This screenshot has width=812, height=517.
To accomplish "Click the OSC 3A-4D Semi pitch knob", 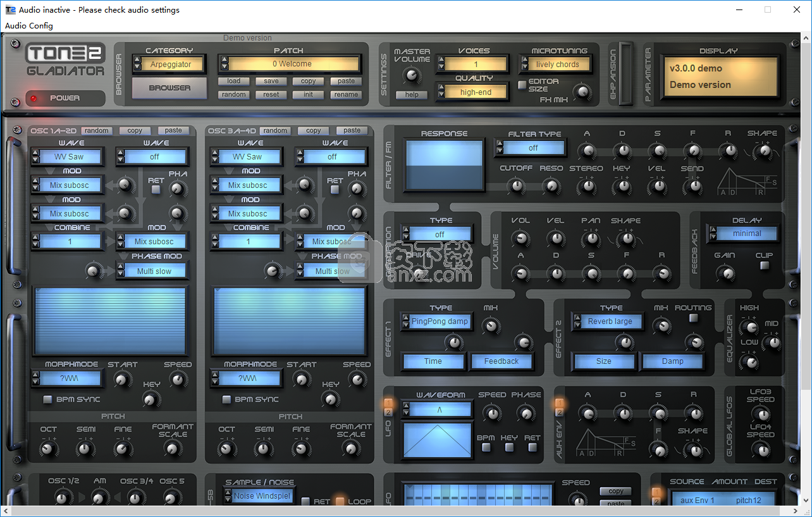I will click(264, 449).
